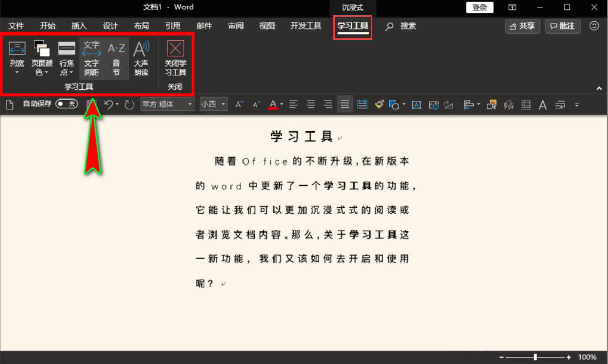Click the large A text icon
This screenshot has height=364, width=608.
[543, 105]
